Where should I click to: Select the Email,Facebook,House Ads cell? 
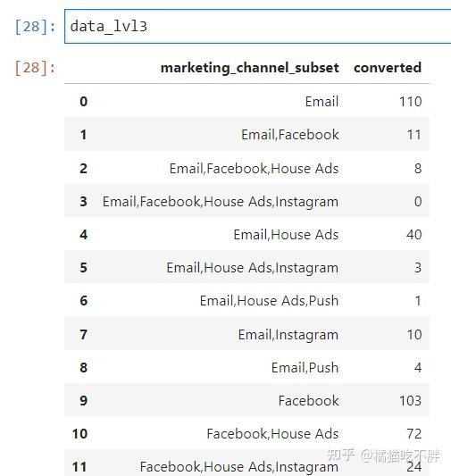pyautogui.click(x=254, y=168)
